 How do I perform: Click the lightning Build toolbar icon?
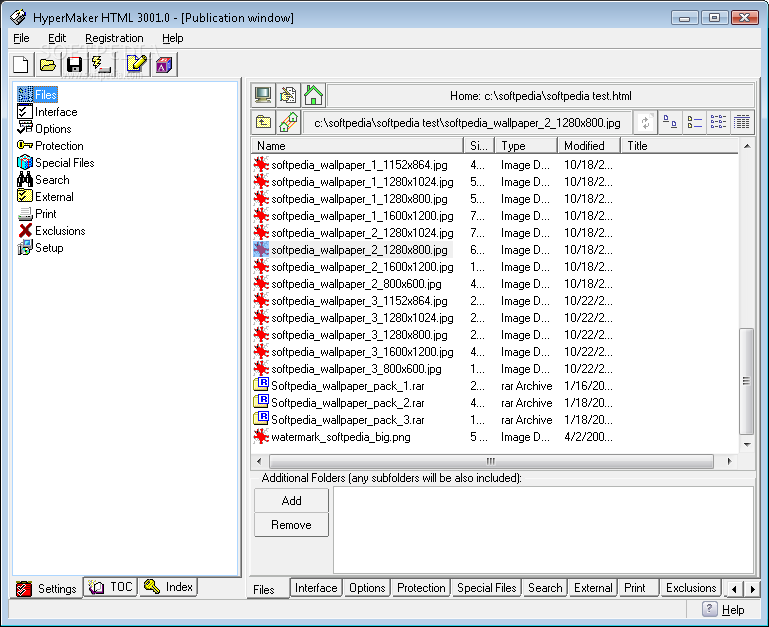tap(102, 65)
